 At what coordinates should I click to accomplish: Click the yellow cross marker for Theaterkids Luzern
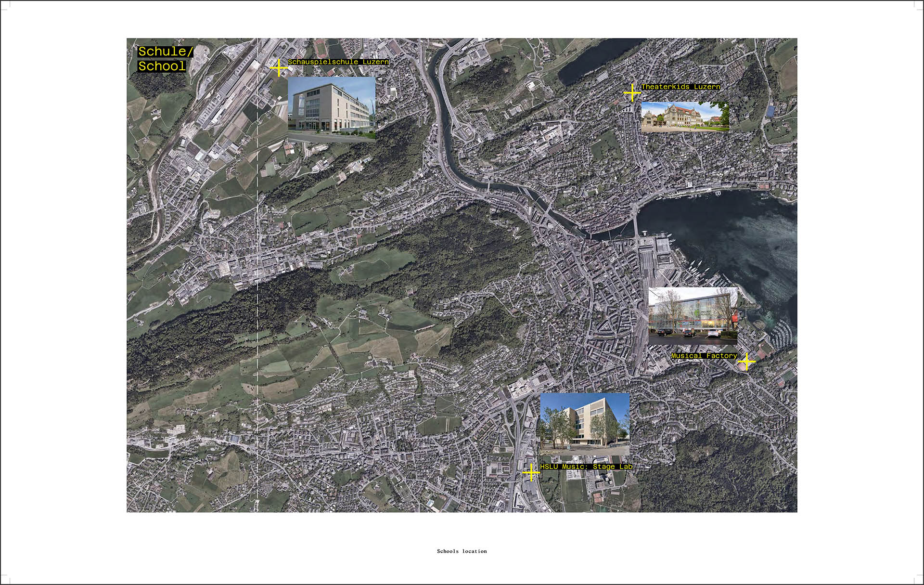632,92
